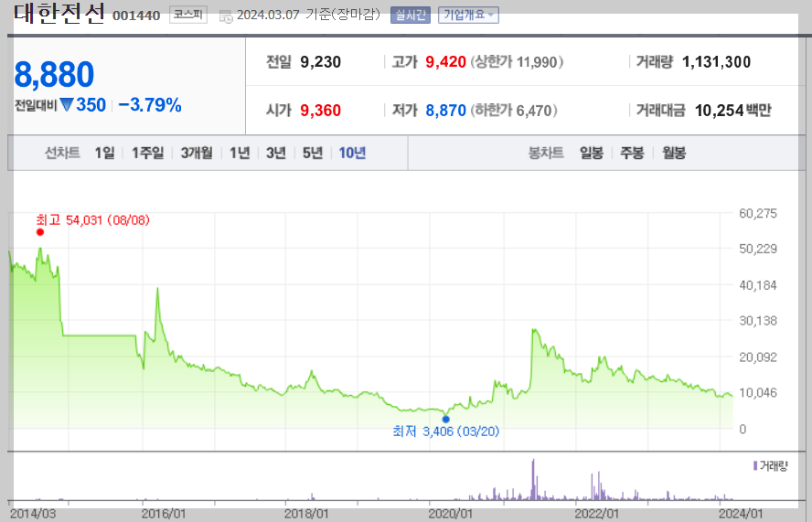Click the high price 9,420

point(446,62)
